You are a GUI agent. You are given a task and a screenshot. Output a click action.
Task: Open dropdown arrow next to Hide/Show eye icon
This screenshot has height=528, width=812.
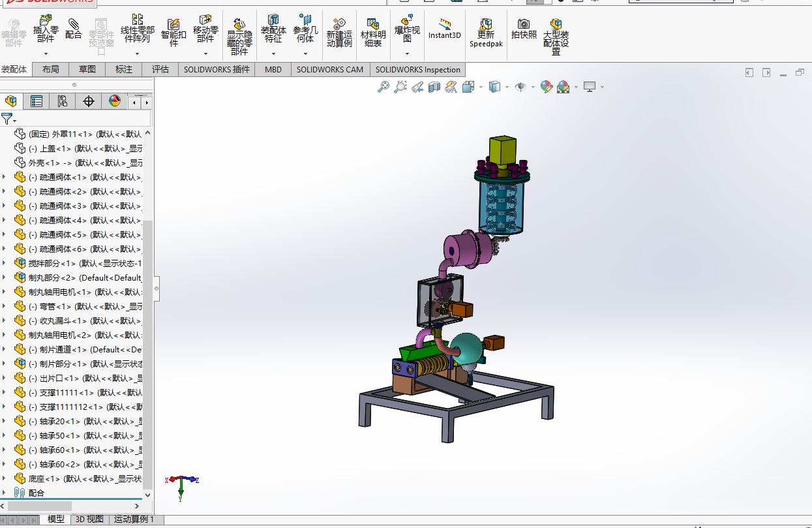tap(533, 87)
